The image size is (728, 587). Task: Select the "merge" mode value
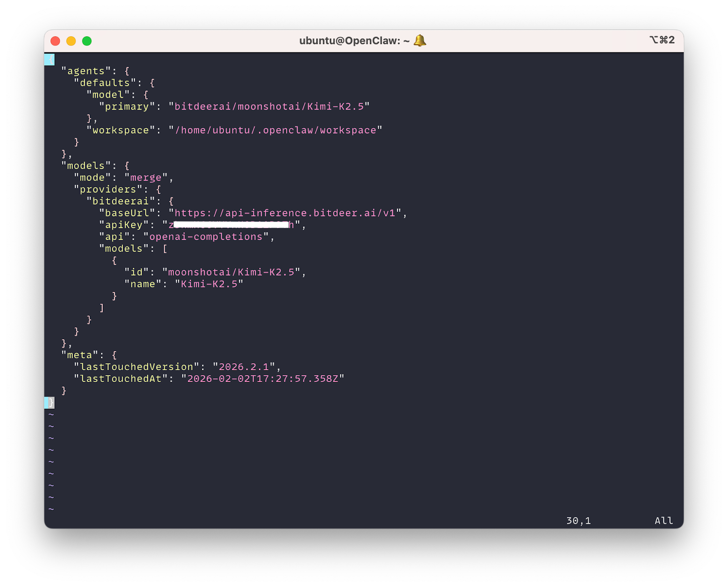(x=145, y=177)
